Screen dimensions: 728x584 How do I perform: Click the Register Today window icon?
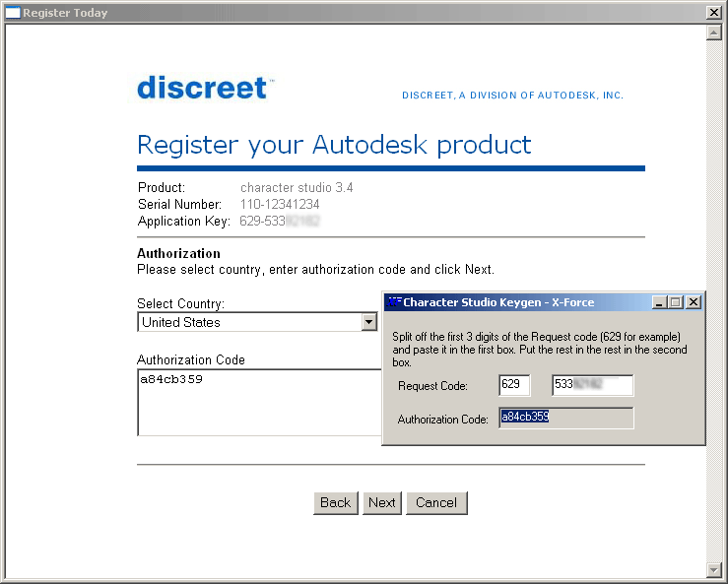click(13, 13)
